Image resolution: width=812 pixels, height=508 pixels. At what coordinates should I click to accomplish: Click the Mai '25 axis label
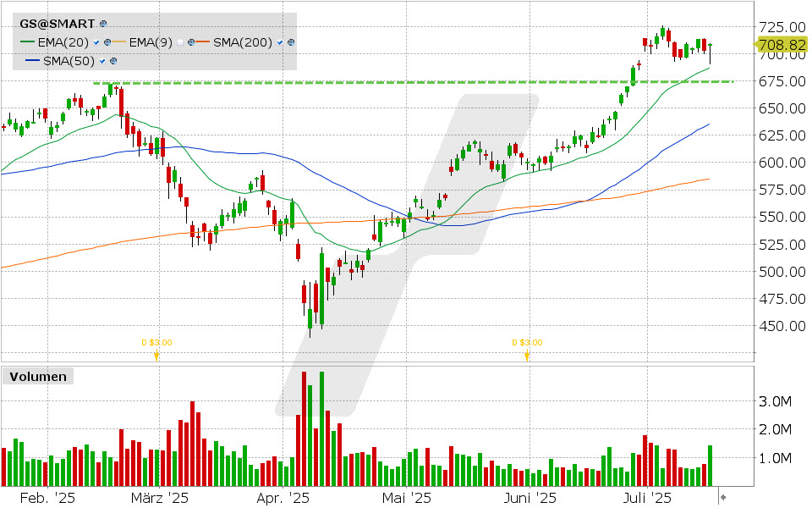(x=407, y=499)
